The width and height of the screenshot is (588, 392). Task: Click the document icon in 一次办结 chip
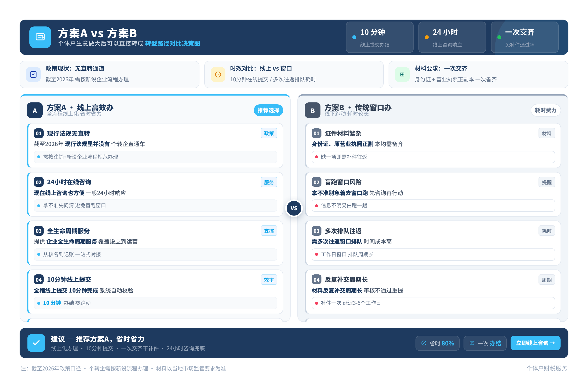(x=472, y=343)
